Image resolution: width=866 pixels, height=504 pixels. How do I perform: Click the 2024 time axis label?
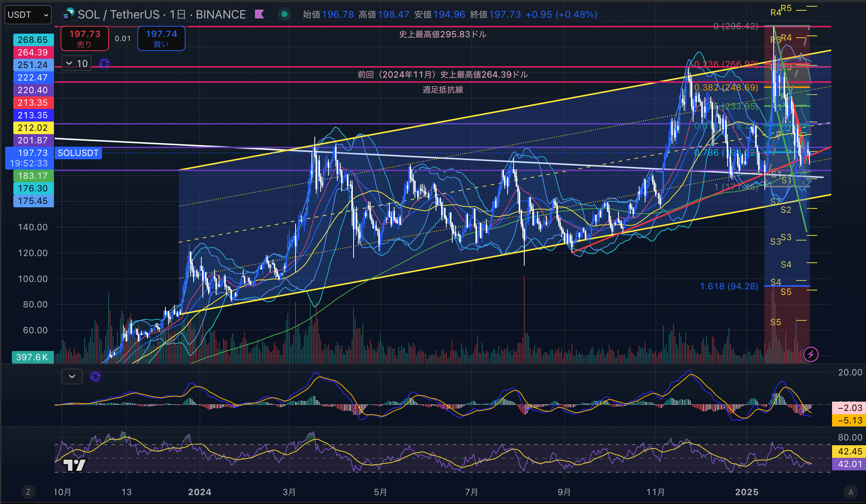[200, 492]
